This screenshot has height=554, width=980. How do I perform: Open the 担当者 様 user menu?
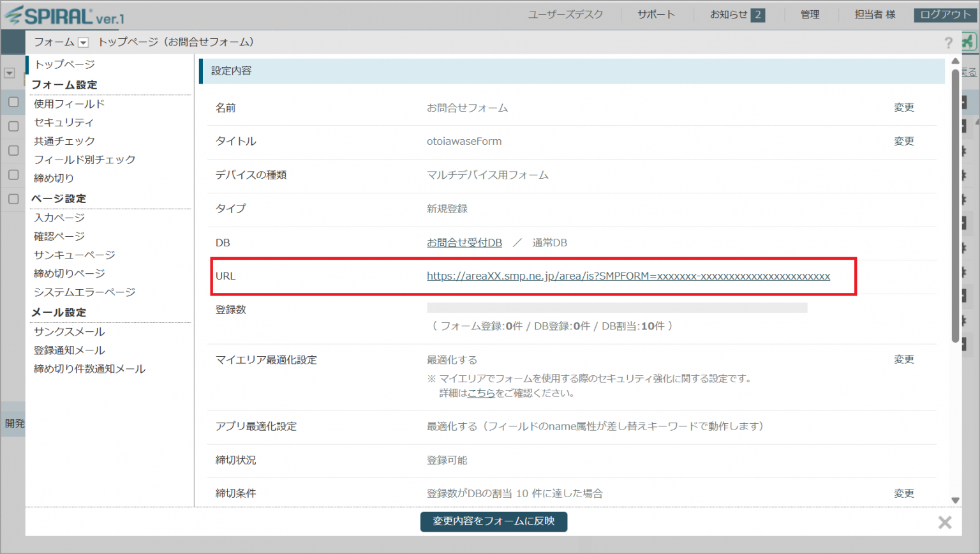tap(875, 15)
